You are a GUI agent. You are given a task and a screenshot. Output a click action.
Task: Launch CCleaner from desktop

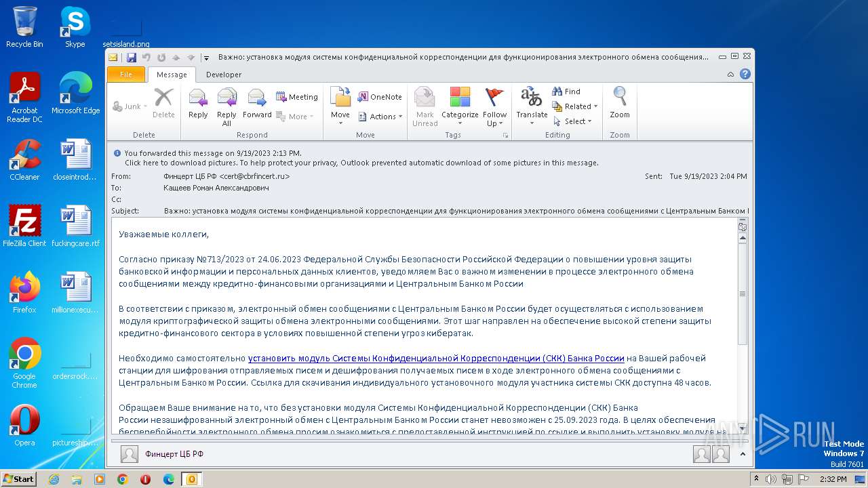click(24, 160)
